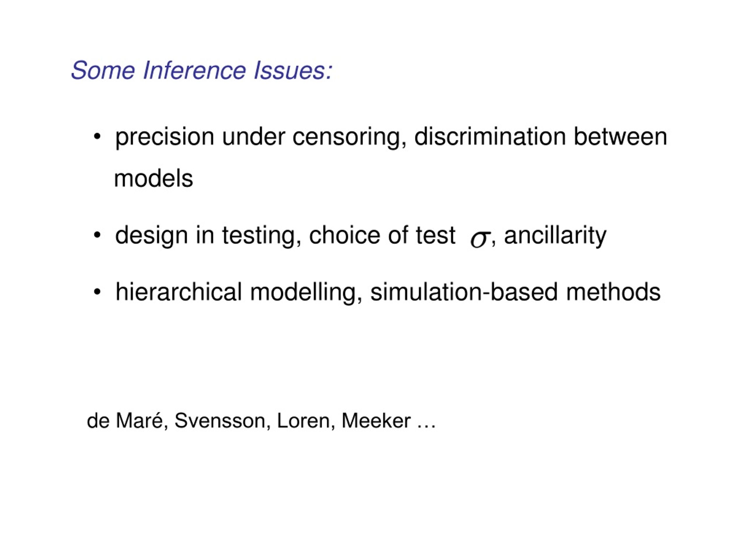Click the word 'models'
The width and height of the screenshot is (747, 560).
click(x=154, y=178)
